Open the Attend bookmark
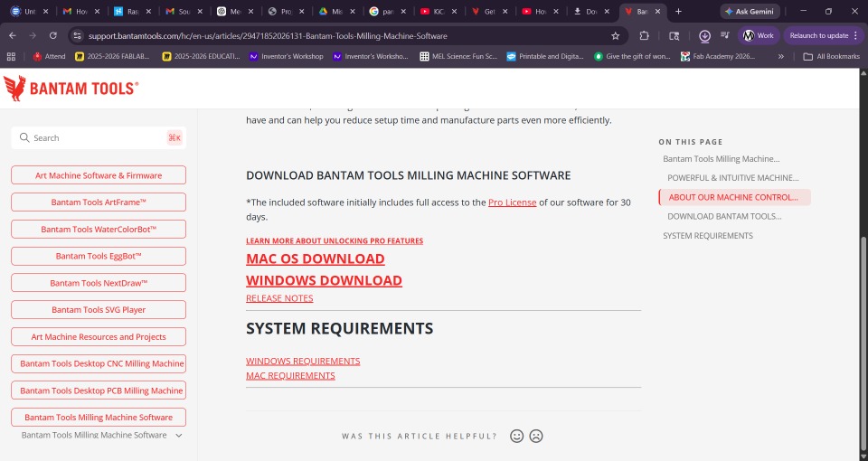The image size is (868, 461). coord(49,56)
